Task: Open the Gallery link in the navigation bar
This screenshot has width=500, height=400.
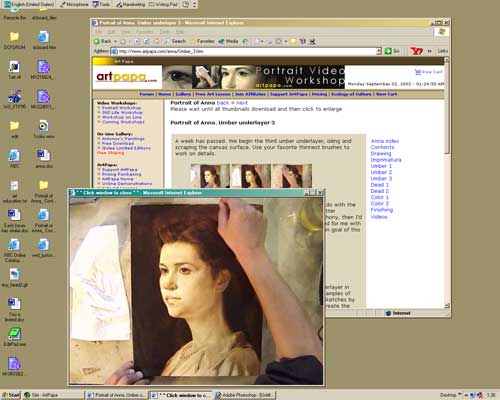Action: 183,94
